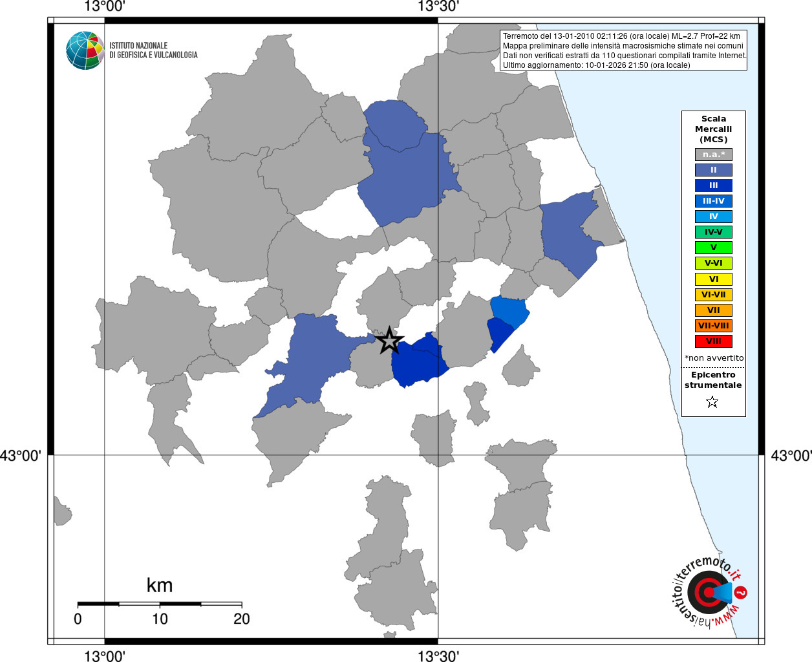Screen dimensions: 812x662
Task: Click the epicenter star on the map
Action: point(389,340)
